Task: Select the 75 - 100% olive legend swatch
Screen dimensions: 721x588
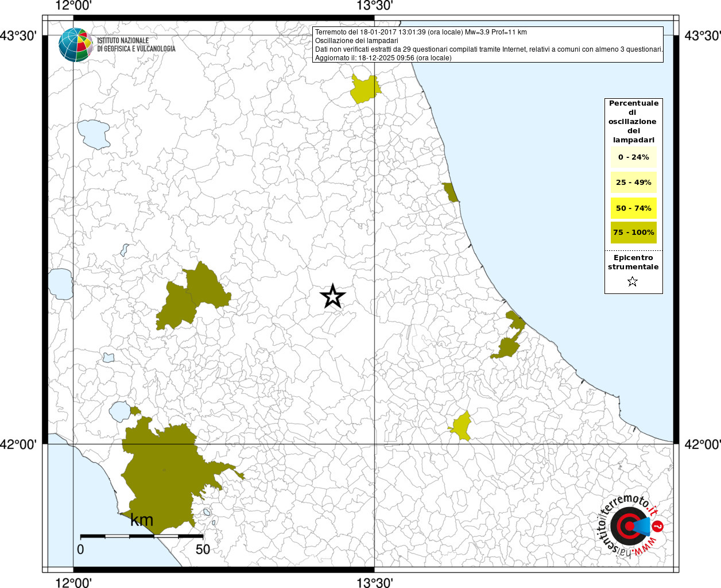Action: [x=633, y=233]
